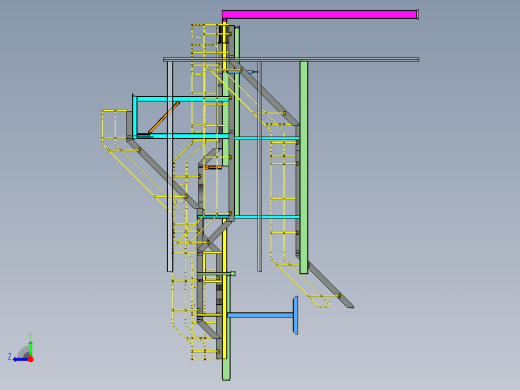Viewport: 520px width, 390px height.
Task: Click the green Y axis arrow of the triad
Action: (30, 348)
